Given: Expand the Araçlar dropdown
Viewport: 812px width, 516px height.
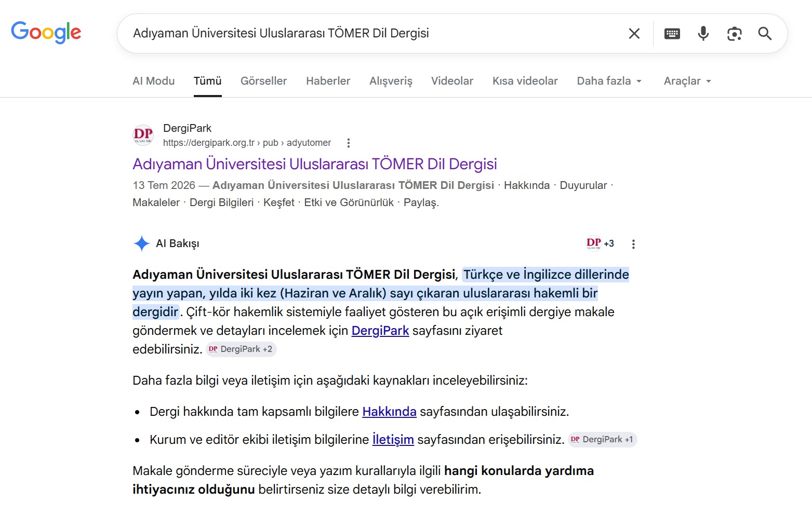Looking at the screenshot, I should tap(687, 81).
